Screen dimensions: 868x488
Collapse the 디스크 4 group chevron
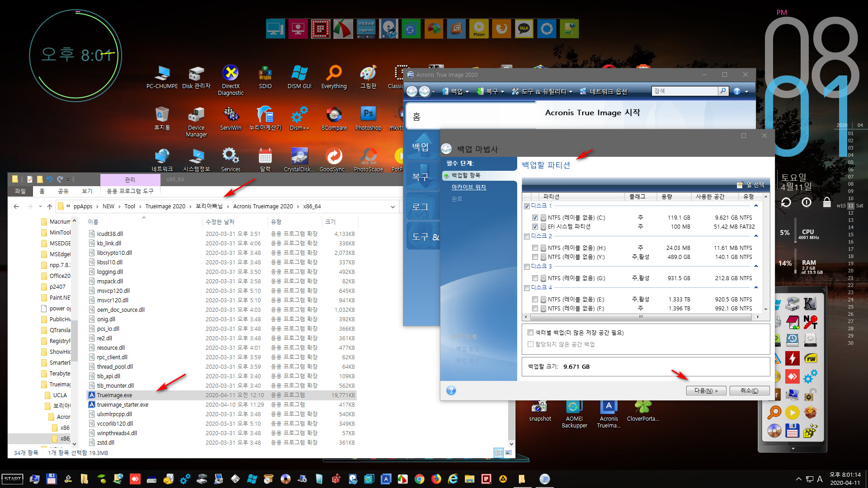click(x=756, y=287)
